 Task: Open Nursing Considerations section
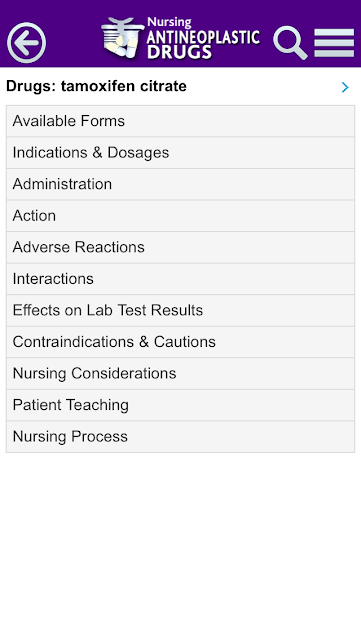tap(180, 373)
